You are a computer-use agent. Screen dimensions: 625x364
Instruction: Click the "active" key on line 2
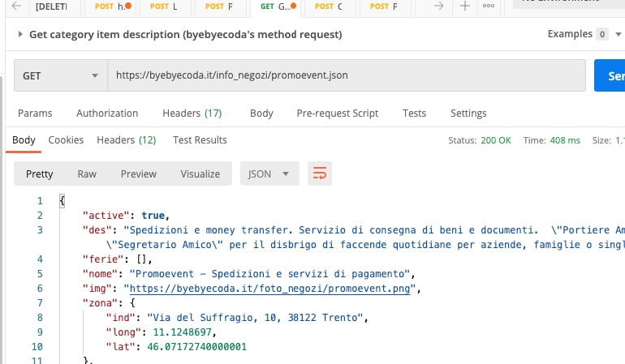click(106, 216)
